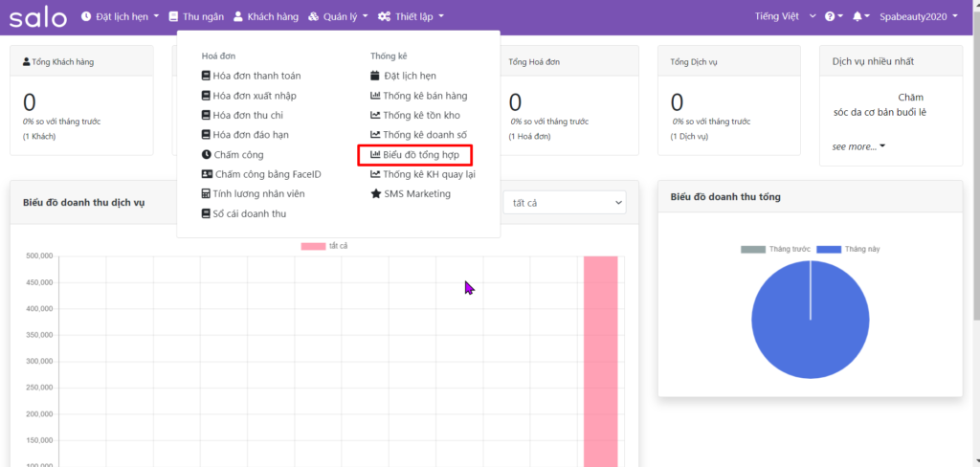Click the gears icon in Thiết lập nav

[385, 17]
